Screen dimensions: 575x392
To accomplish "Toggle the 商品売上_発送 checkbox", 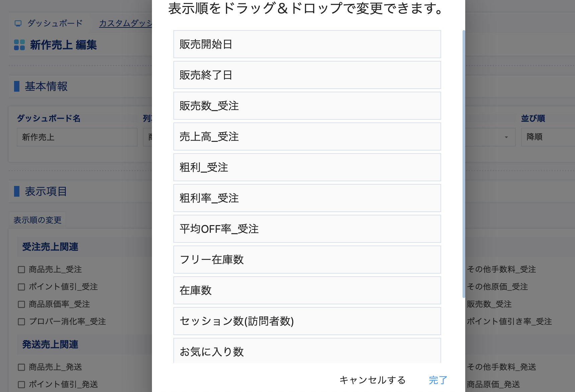I will point(21,367).
